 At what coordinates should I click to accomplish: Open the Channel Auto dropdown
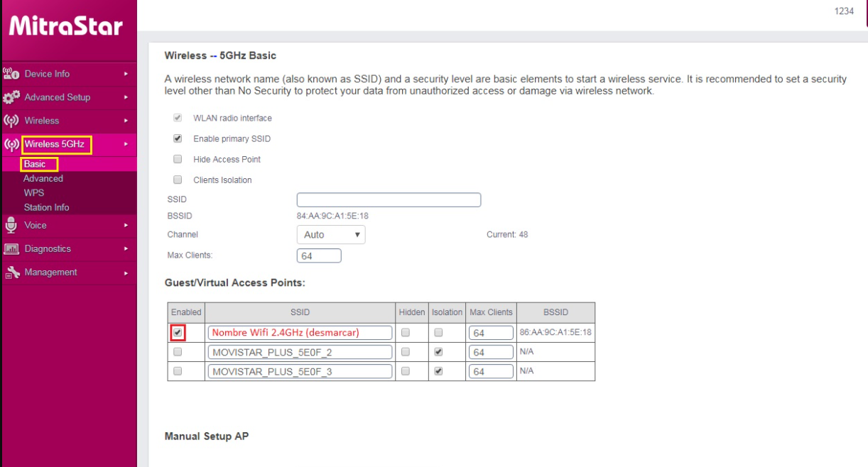tap(330, 235)
